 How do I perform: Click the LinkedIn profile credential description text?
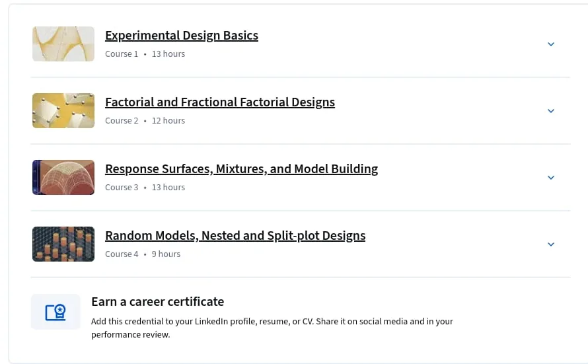[x=272, y=328]
